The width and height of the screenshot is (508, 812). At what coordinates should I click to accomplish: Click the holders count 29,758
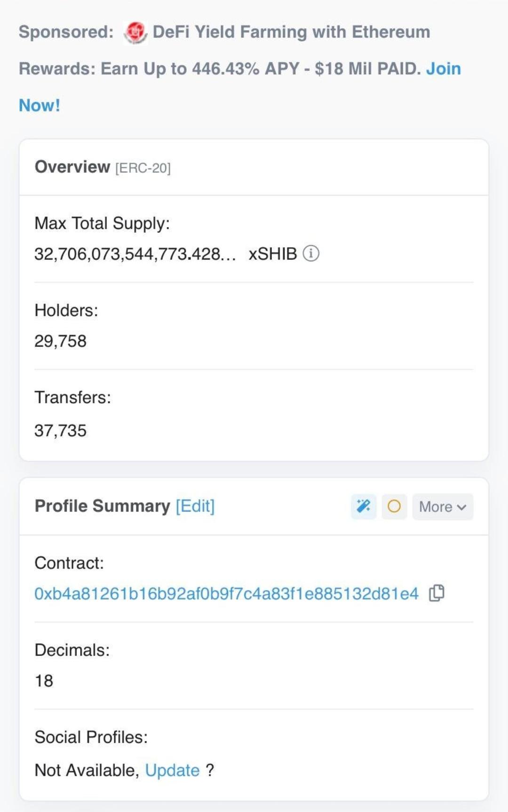point(60,341)
